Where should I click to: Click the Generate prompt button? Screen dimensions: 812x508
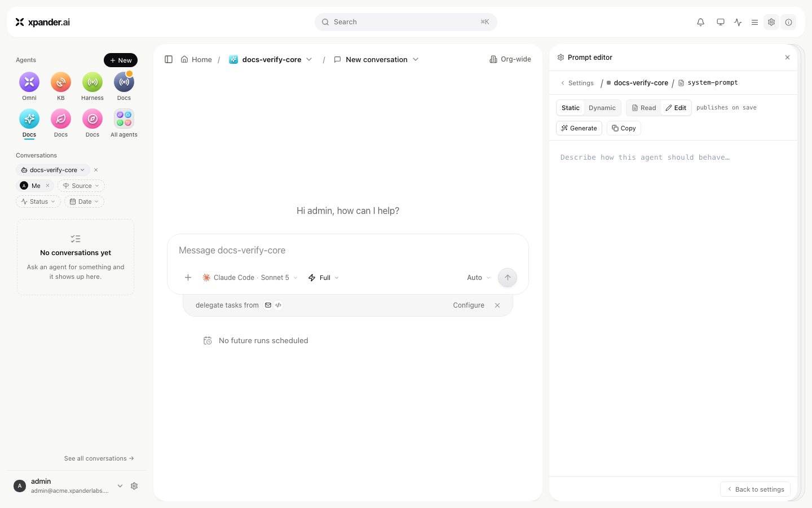(x=579, y=128)
